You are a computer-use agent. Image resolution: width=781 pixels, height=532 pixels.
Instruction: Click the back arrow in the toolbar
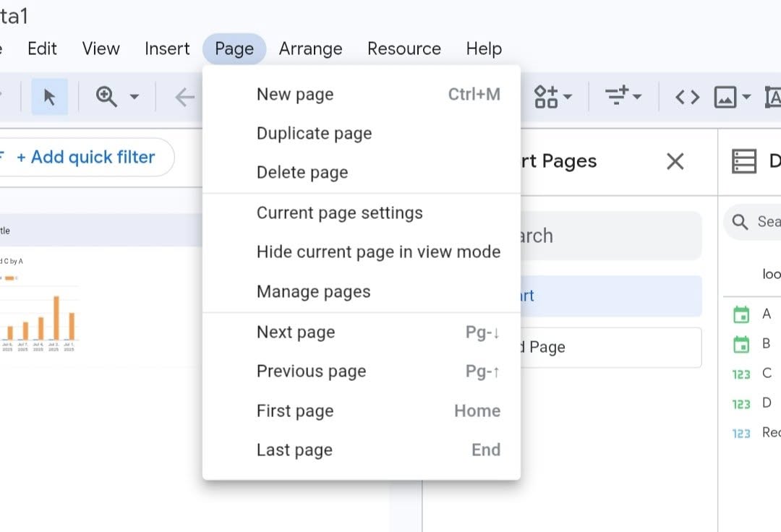tap(185, 97)
